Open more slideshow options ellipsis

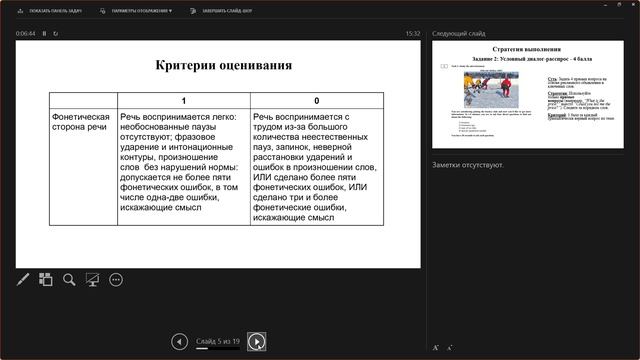coord(116,280)
